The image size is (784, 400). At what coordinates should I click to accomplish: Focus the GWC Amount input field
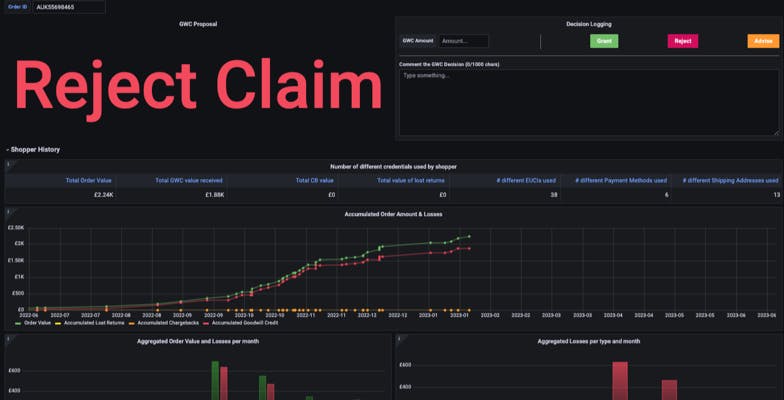click(464, 41)
